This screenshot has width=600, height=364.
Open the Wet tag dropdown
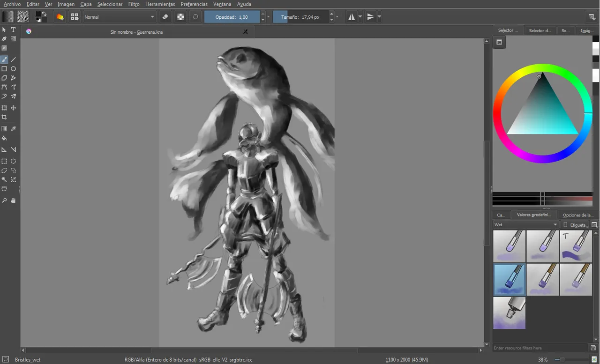[526, 225]
